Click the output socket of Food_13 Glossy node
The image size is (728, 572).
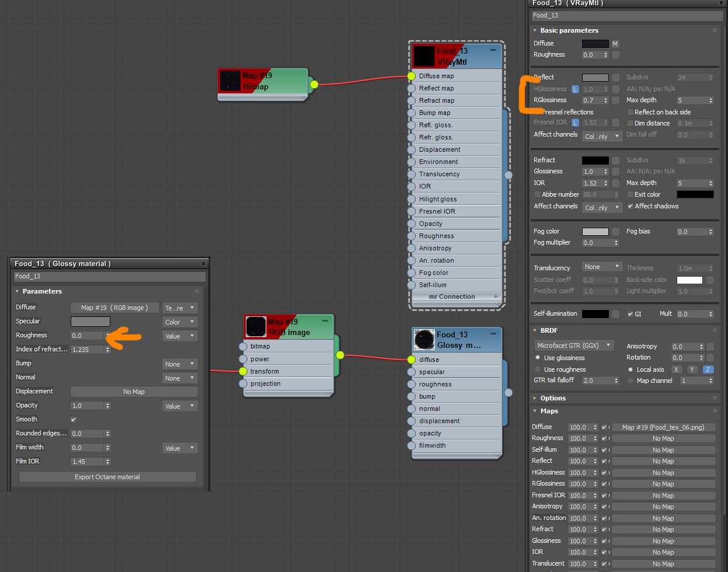tap(508, 393)
